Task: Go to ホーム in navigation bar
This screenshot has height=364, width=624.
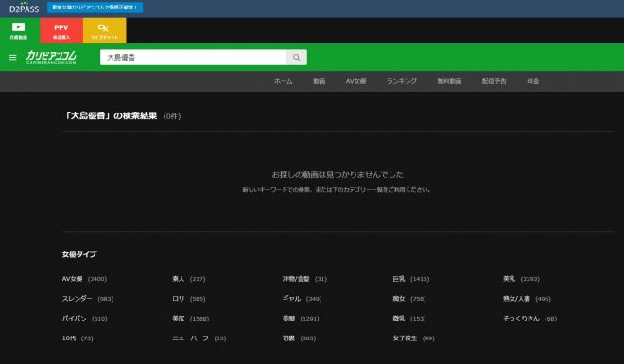Action: [x=284, y=81]
